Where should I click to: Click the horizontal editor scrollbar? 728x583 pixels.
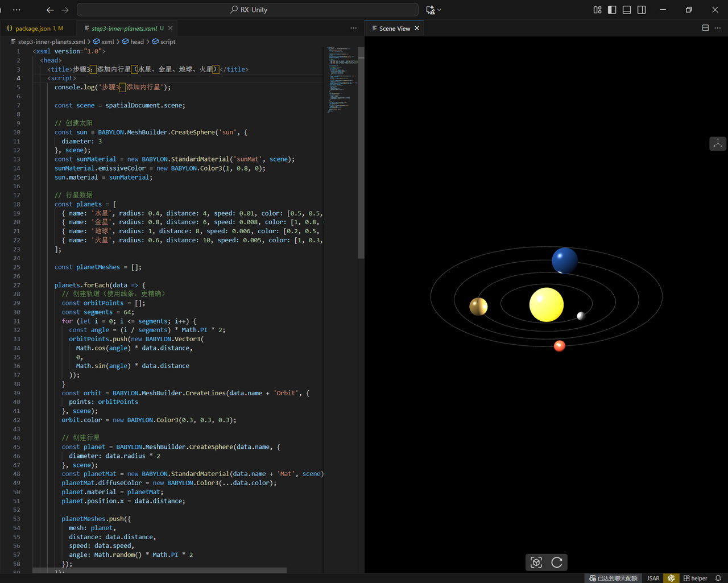(x=160, y=570)
